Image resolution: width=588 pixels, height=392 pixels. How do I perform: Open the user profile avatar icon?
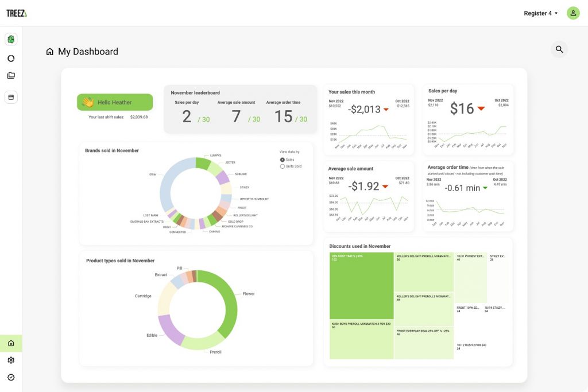tap(573, 13)
